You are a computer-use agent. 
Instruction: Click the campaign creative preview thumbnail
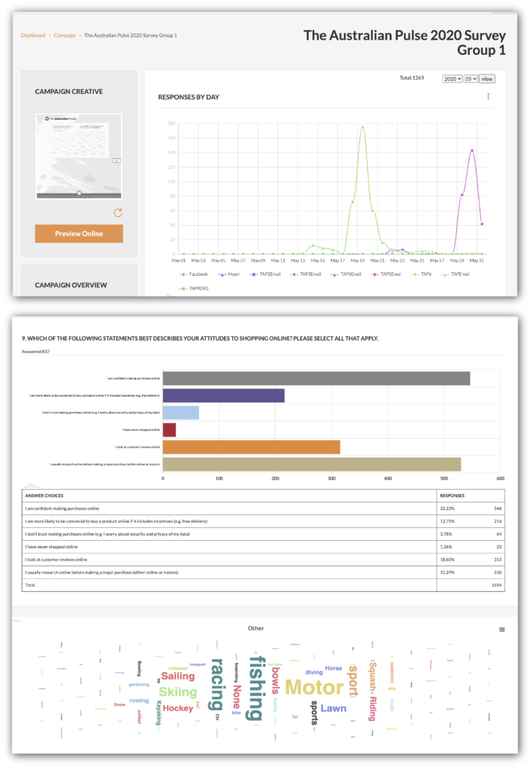tap(79, 157)
